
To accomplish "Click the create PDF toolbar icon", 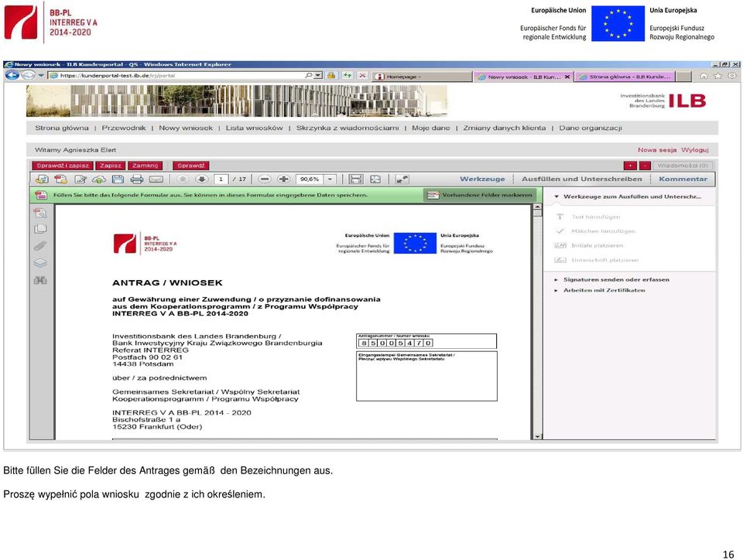I will click(60, 179).
